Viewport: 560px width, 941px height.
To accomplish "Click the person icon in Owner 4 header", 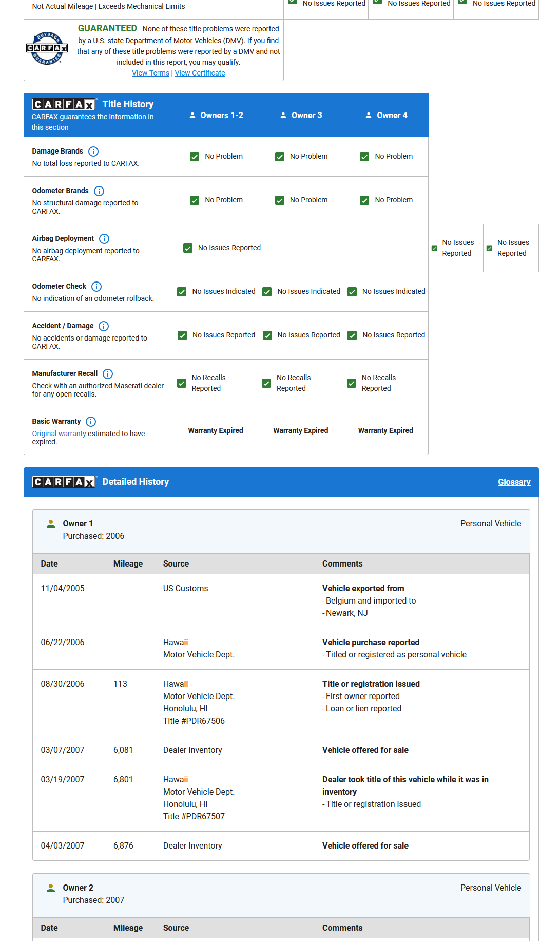I will click(369, 116).
